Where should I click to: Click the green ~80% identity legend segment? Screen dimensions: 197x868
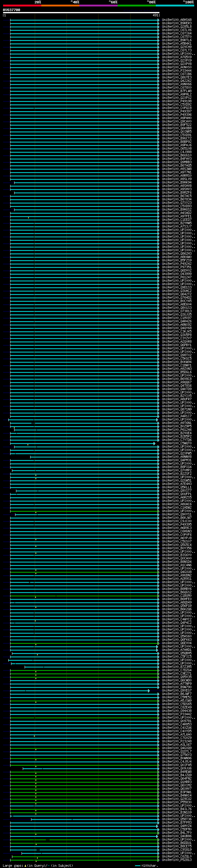tap(137, 6)
